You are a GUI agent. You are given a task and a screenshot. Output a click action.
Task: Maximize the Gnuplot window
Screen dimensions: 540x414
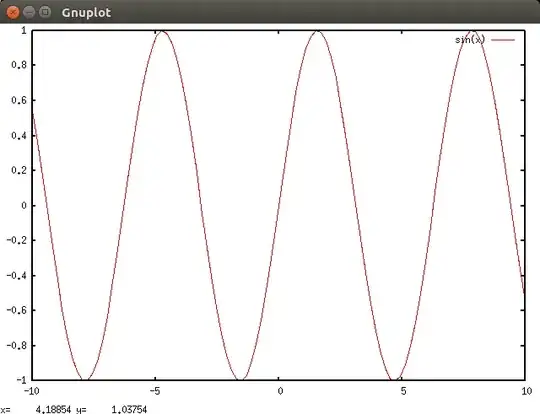click(45, 12)
